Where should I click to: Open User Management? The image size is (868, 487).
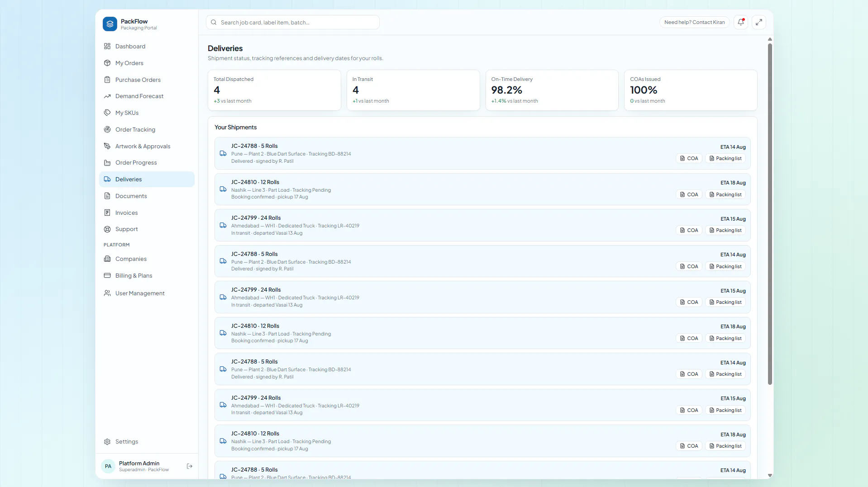(x=147, y=293)
